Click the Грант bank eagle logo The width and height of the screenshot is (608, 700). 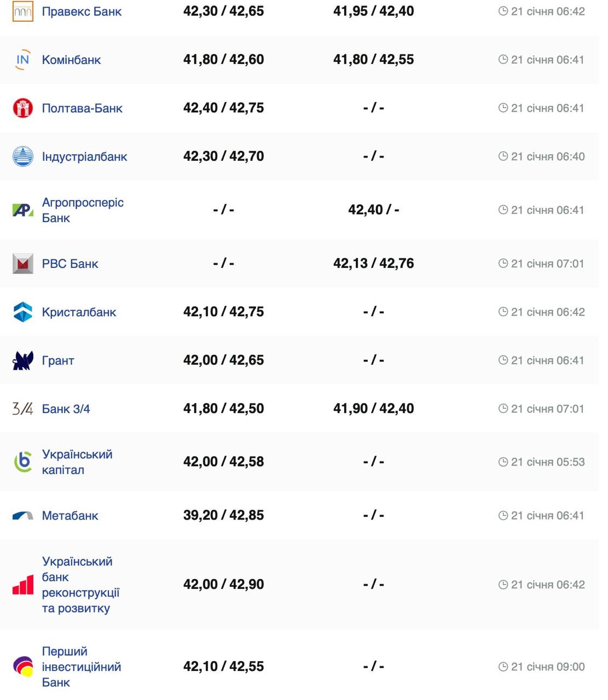click(22, 360)
